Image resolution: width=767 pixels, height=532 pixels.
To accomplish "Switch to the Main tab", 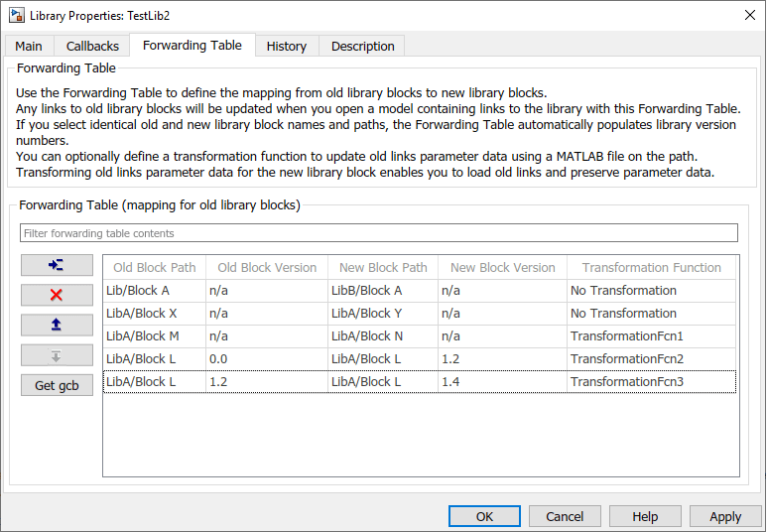I will tap(29, 46).
